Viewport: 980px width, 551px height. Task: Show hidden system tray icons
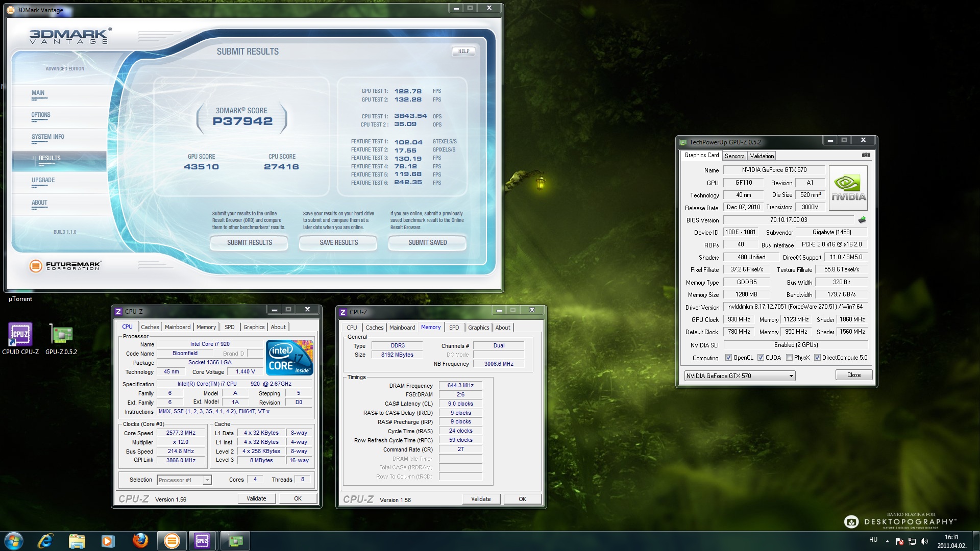coord(887,541)
